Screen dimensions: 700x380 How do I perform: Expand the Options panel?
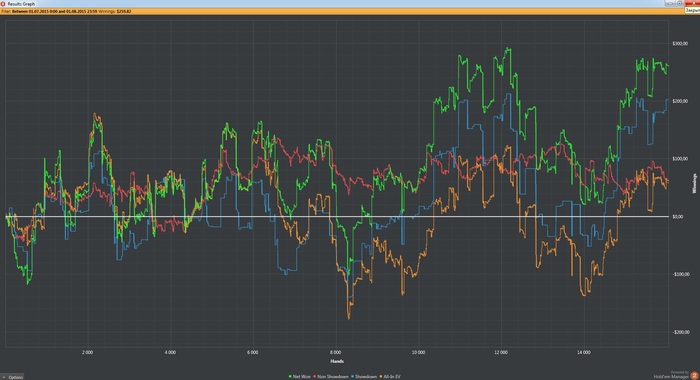pos(12,377)
